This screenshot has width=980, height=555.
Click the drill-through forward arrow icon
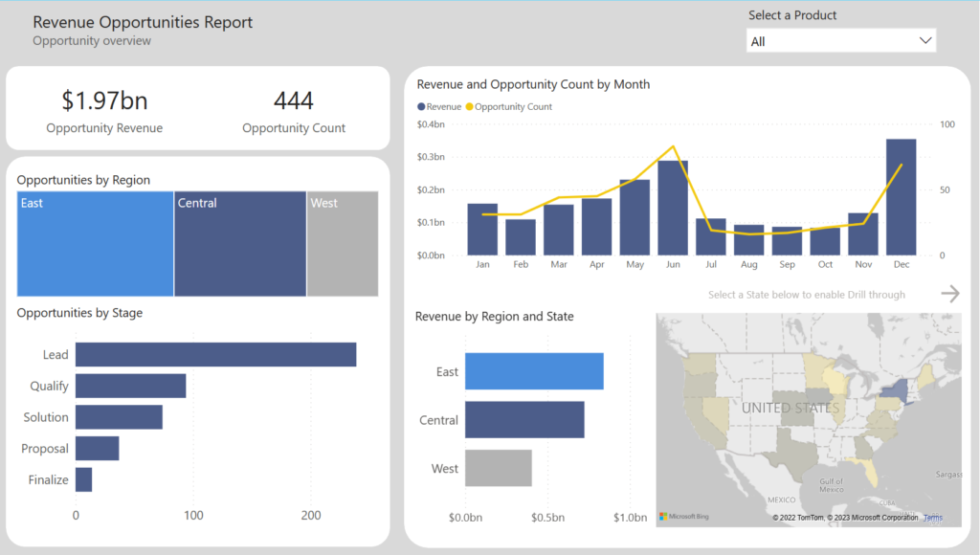(950, 293)
